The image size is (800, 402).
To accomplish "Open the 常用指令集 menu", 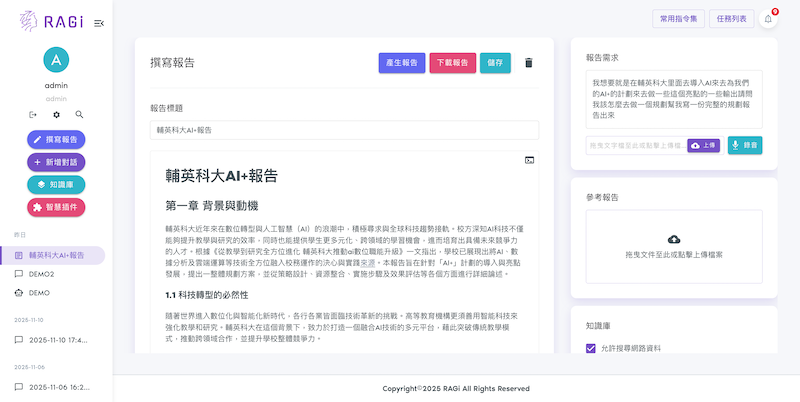I will coord(677,18).
